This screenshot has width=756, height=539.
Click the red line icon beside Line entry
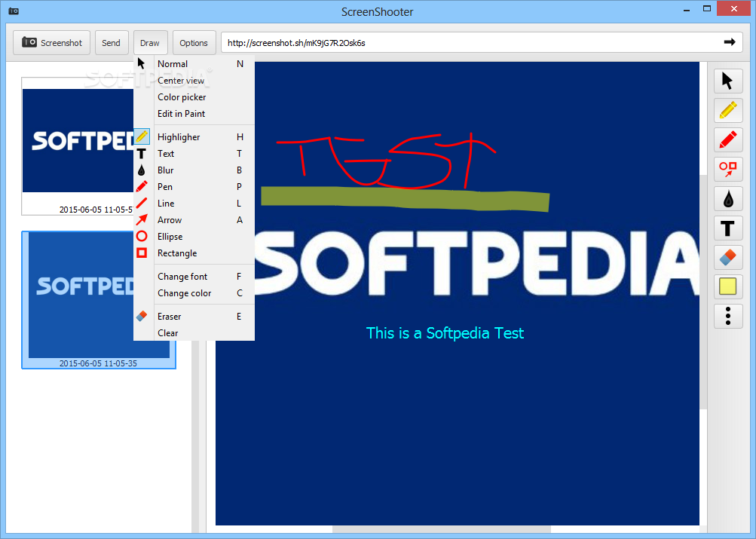coord(142,203)
